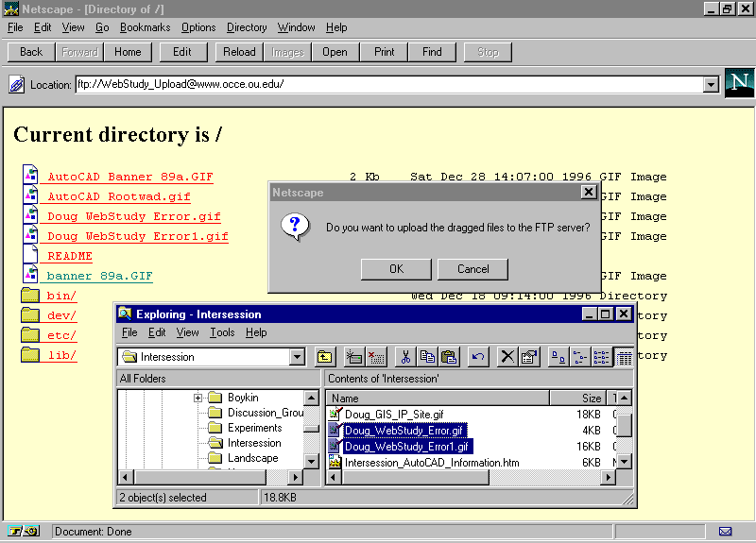The width and height of the screenshot is (756, 543).
Task: Click the Location URL field
Action: point(389,84)
